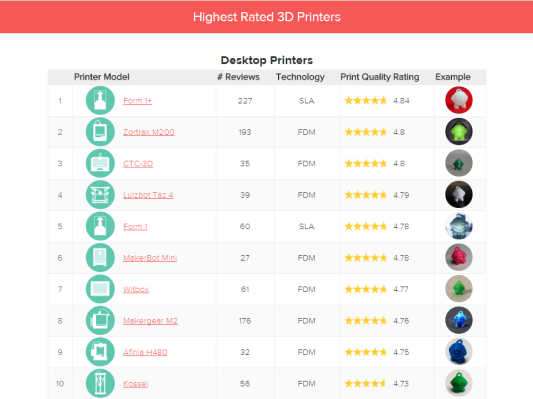Image resolution: width=533 pixels, height=399 pixels.
Task: Click the Afinia H480 star rating
Action: coord(365,352)
